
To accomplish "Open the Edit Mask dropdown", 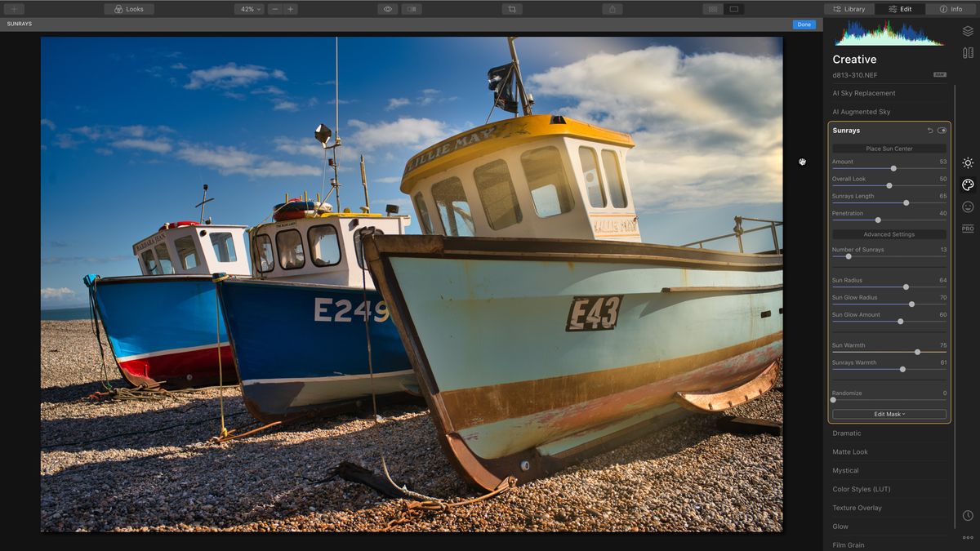I will (x=889, y=414).
